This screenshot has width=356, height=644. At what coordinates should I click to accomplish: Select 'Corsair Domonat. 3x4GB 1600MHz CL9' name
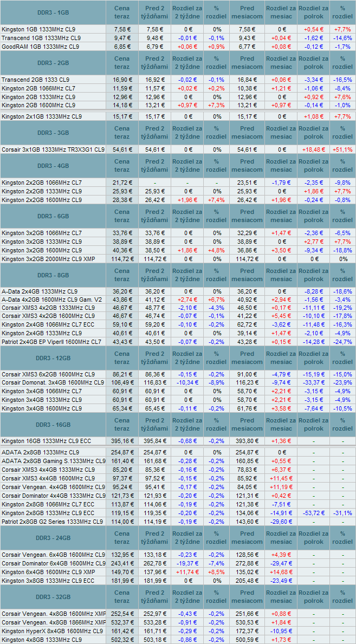coord(53,383)
